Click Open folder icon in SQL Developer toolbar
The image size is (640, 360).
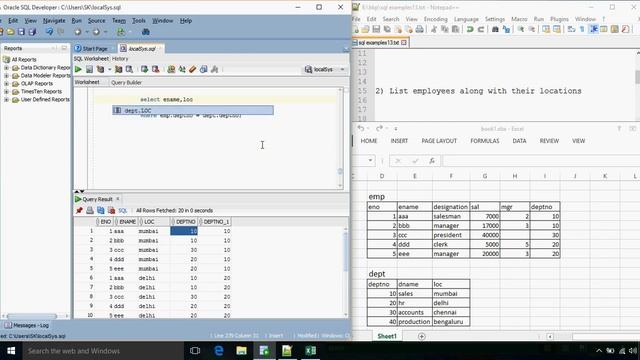tap(10, 31)
